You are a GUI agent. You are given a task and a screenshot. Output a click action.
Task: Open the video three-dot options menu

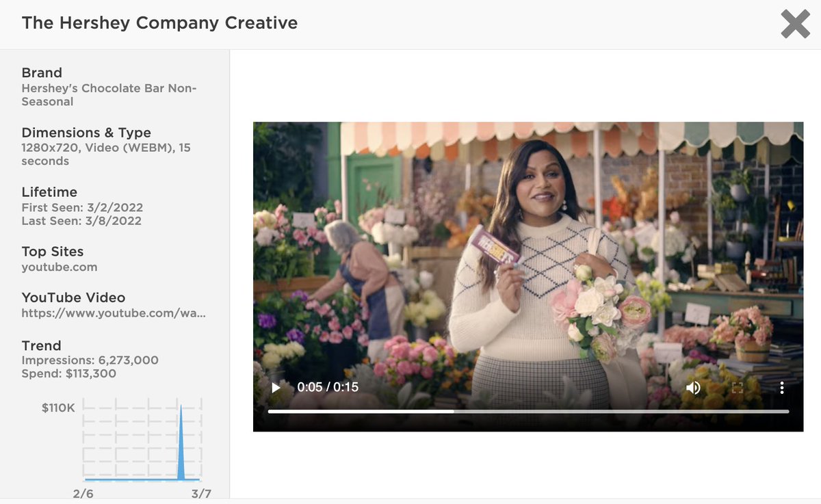[x=781, y=388]
